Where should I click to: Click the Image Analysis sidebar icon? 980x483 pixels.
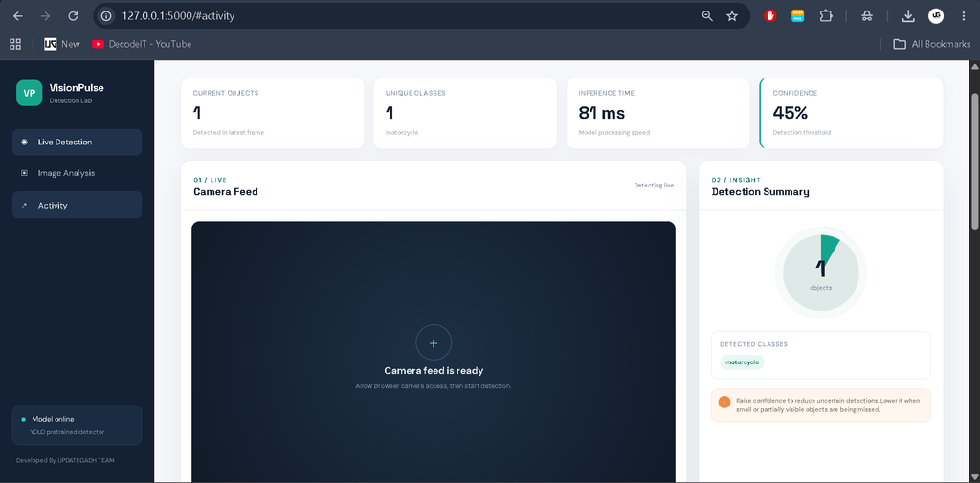pyautogui.click(x=24, y=173)
